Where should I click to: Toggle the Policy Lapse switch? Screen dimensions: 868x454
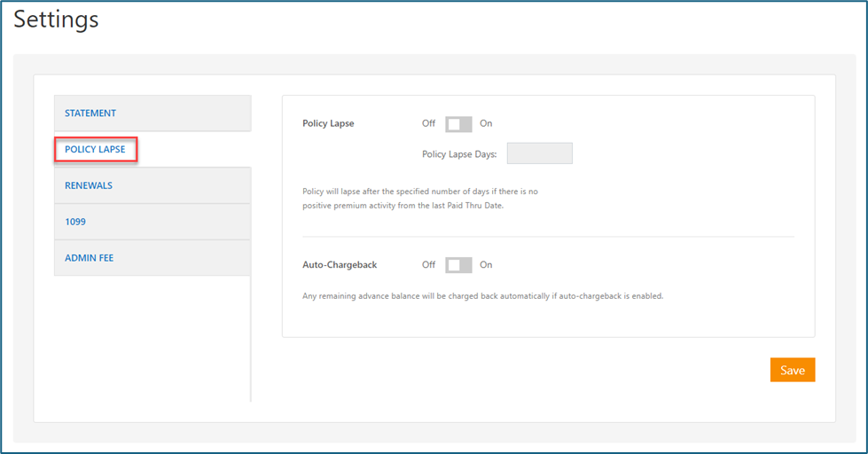pos(458,124)
